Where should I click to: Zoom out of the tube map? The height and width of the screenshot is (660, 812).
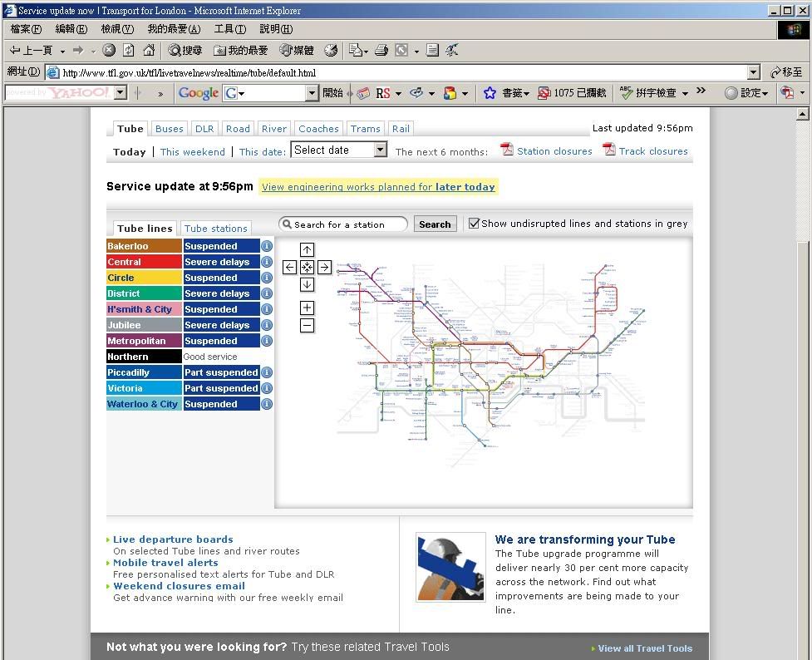pyautogui.click(x=307, y=325)
